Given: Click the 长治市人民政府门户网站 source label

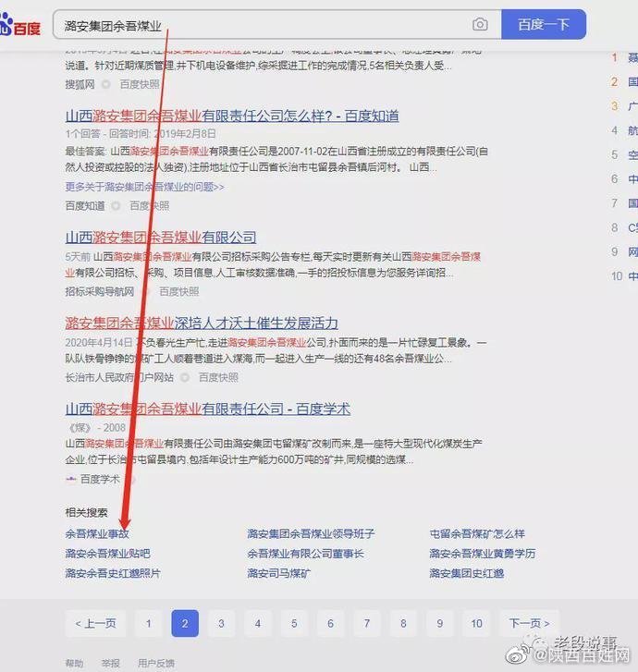Looking at the screenshot, I should click(x=119, y=377).
